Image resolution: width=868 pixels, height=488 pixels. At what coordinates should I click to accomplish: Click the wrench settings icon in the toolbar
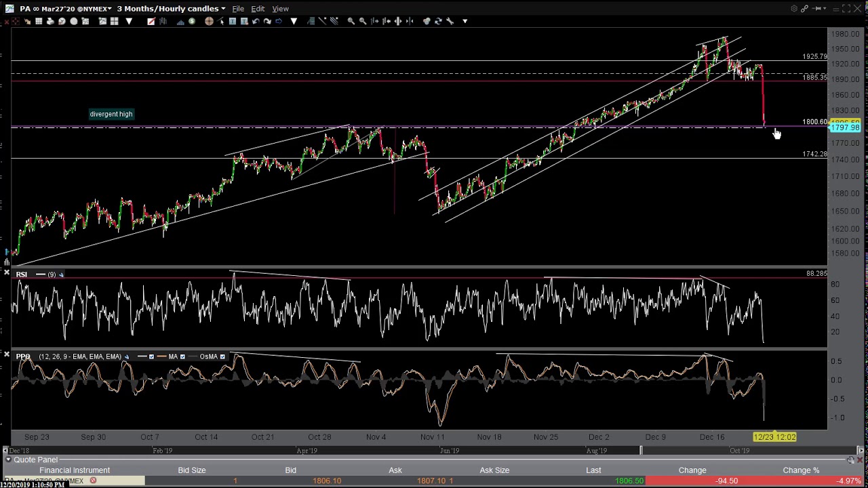tap(450, 21)
